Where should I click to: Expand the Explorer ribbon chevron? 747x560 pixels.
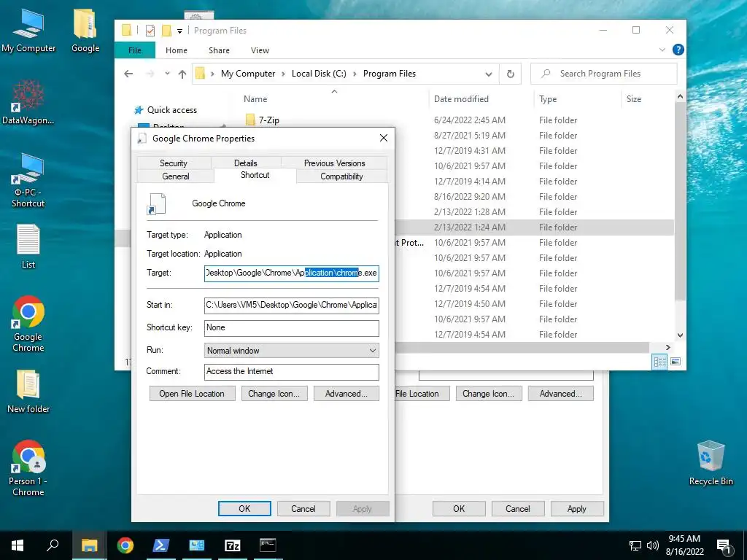pos(662,50)
